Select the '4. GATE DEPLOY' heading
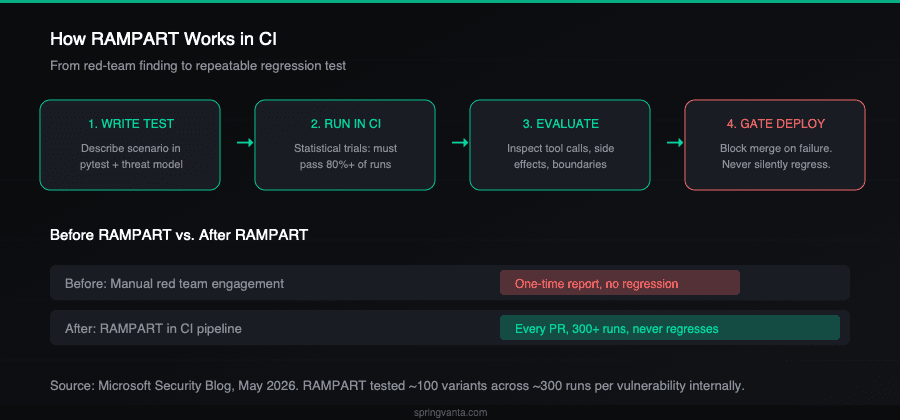 tap(775, 124)
